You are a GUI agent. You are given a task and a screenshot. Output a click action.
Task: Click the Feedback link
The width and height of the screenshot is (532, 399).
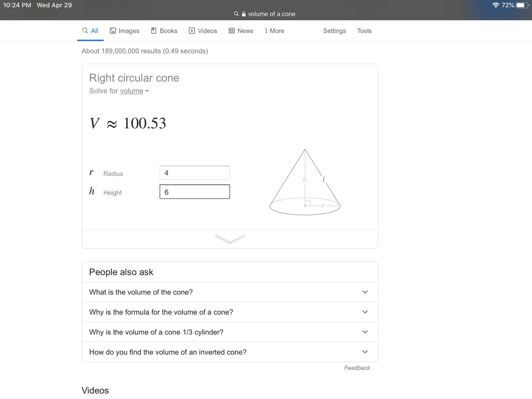pos(357,368)
